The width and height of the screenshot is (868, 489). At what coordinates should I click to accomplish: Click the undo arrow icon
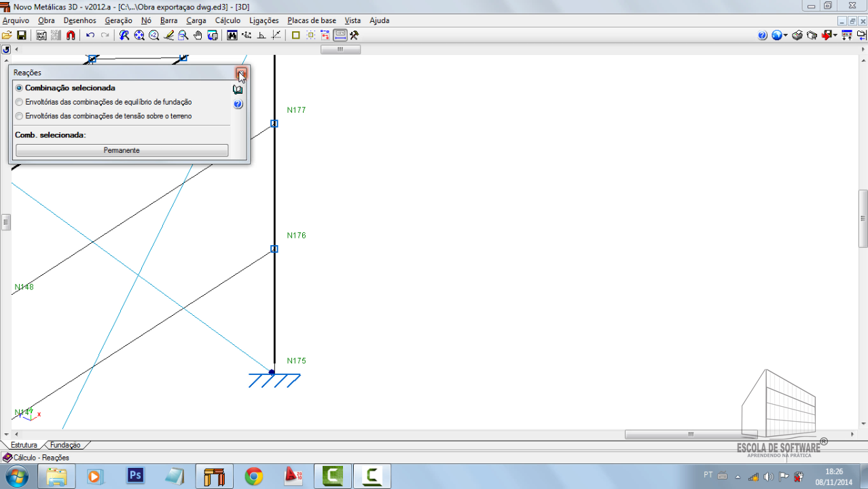90,35
